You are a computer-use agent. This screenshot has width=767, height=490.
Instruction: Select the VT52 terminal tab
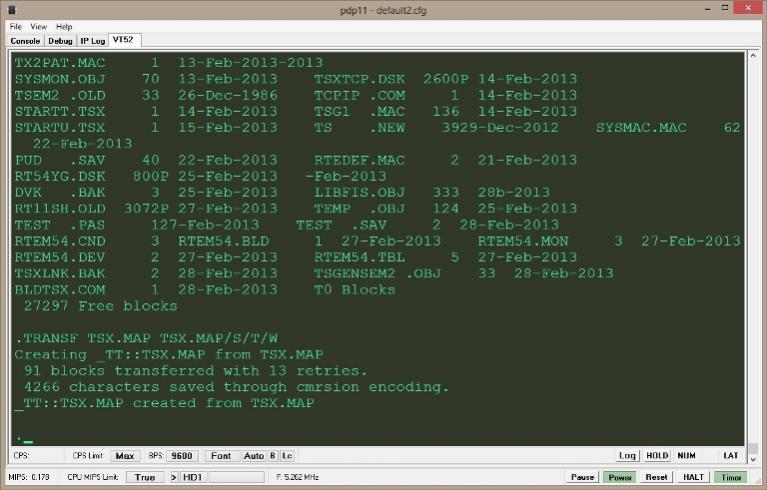pyautogui.click(x=126, y=41)
